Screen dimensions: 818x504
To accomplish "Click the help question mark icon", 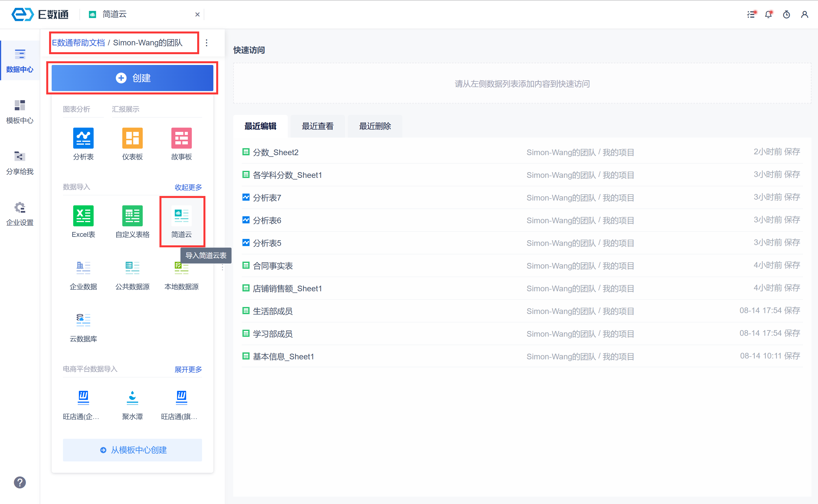I will [20, 482].
